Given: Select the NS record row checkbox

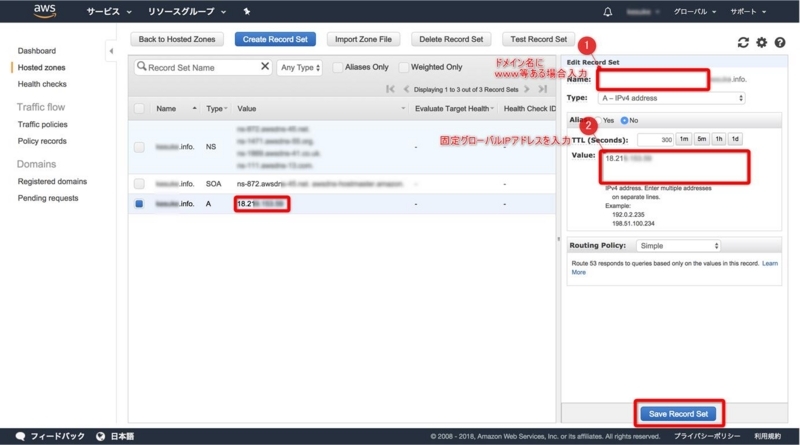Looking at the screenshot, I should (x=139, y=147).
